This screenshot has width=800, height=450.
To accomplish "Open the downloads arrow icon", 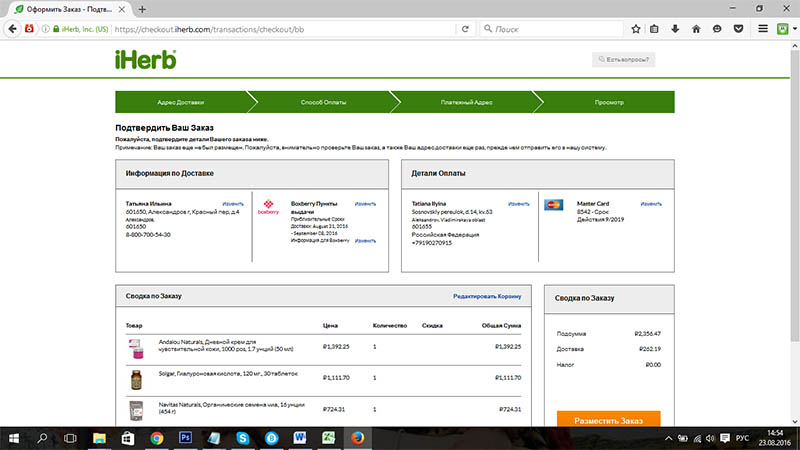I will coord(675,29).
